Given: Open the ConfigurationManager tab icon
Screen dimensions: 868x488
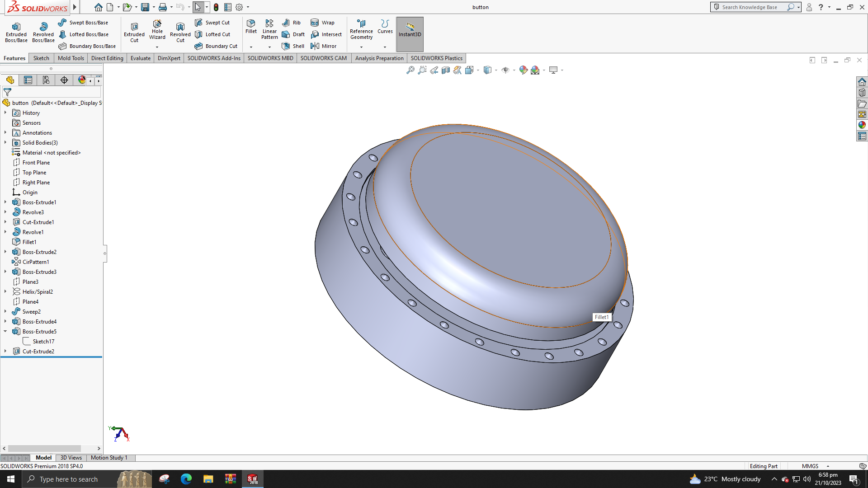Looking at the screenshot, I should click(x=46, y=80).
